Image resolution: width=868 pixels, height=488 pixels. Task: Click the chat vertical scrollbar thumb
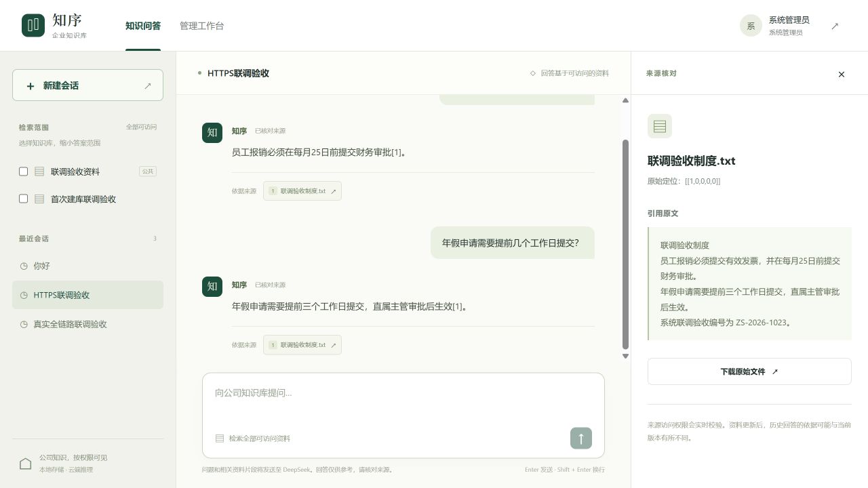point(625,244)
